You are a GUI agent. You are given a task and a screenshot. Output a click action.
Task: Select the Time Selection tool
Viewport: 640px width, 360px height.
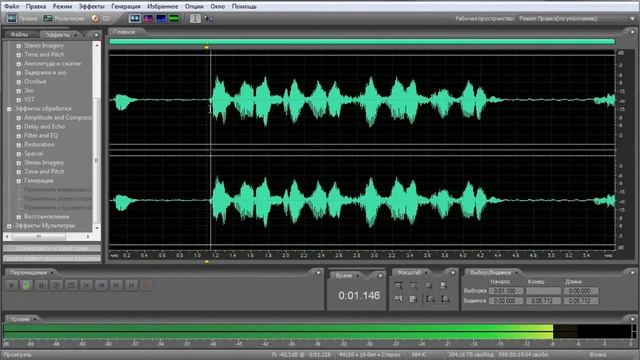click(196, 18)
